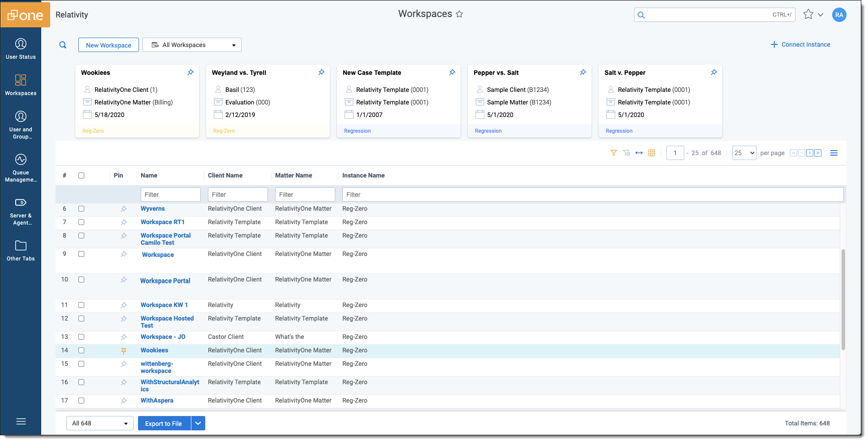
Task: Click the pin icon on Salt v. Pepper card
Action: pos(714,72)
